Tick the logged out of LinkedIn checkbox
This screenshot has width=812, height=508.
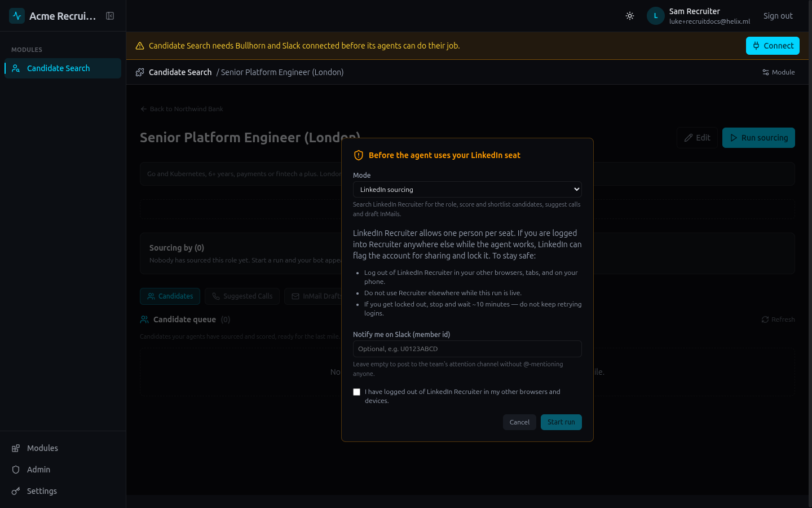[356, 392]
